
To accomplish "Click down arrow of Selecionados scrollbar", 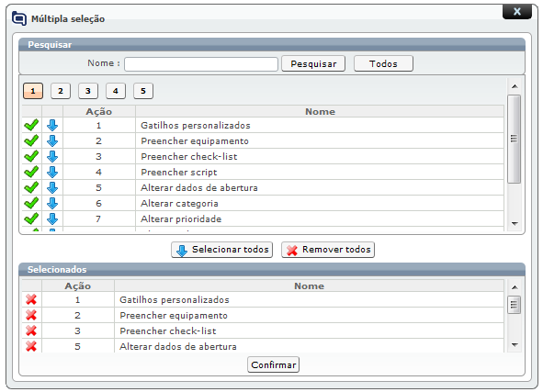I will pos(515,345).
